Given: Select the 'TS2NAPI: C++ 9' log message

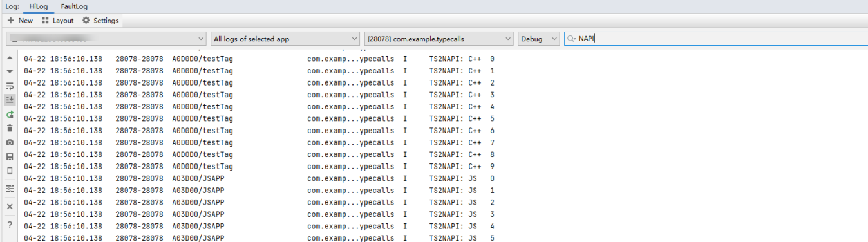Looking at the screenshot, I should point(462,166).
